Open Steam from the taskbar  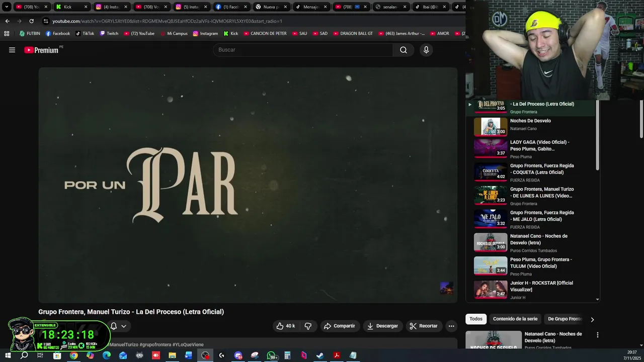click(320, 355)
